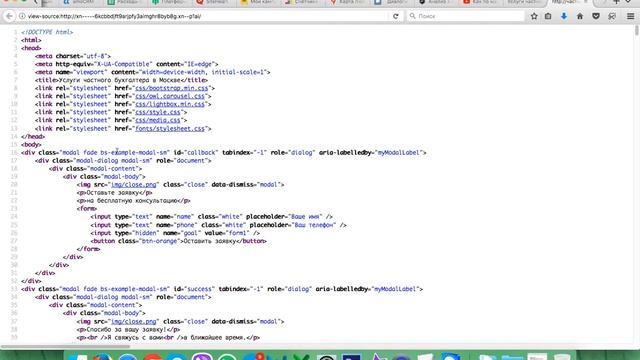Open the Pocket icon in toolbar
640x360 pixels.
596,16
